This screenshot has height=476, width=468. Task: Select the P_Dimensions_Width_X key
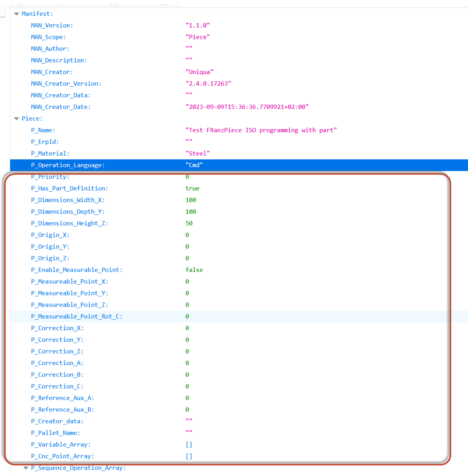(68, 200)
